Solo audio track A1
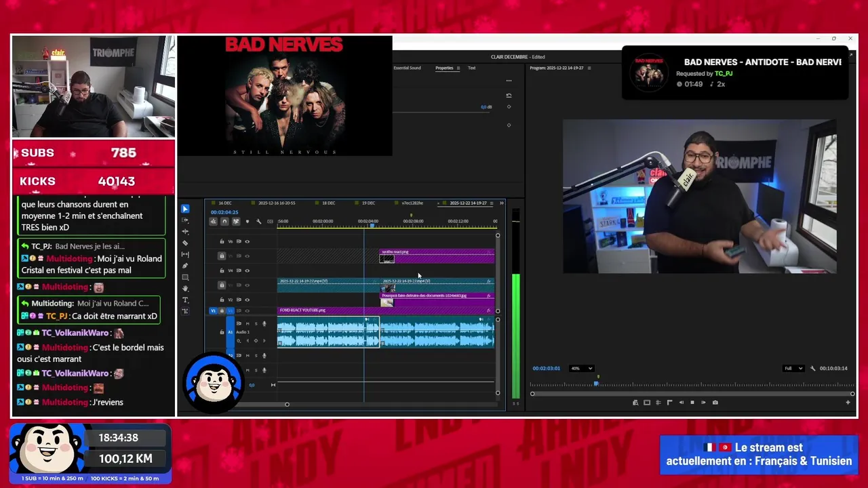This screenshot has width=868, height=488. pyautogui.click(x=256, y=324)
